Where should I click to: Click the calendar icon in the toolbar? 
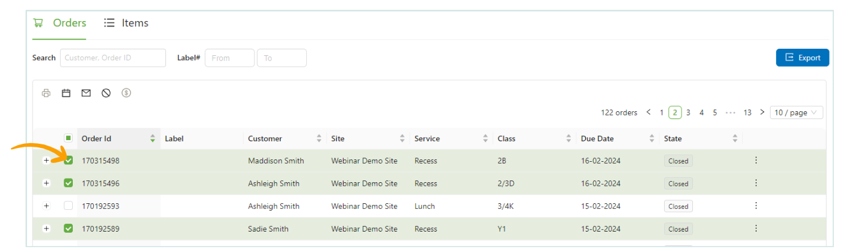pyautogui.click(x=66, y=93)
